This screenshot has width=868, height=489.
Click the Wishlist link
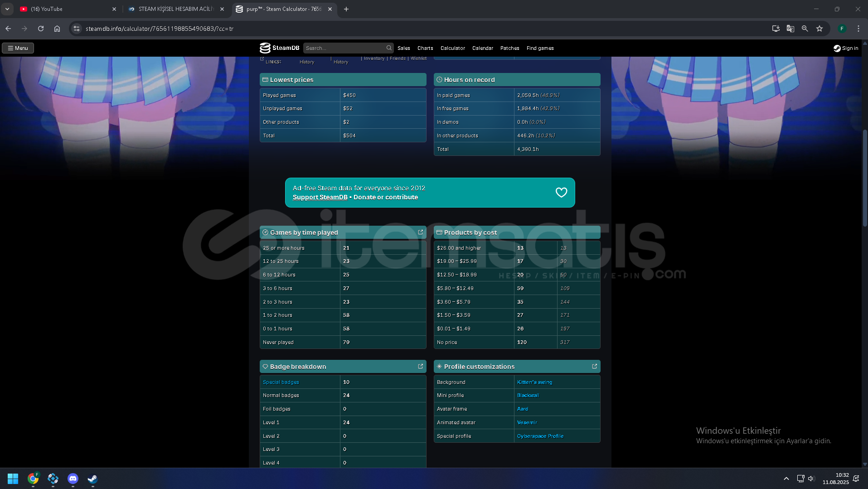pos(418,58)
